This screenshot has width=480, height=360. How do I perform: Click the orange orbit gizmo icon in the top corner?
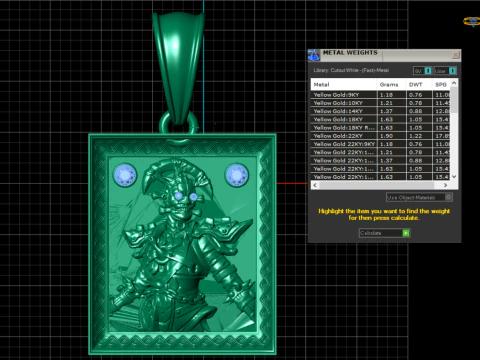tap(472, 22)
